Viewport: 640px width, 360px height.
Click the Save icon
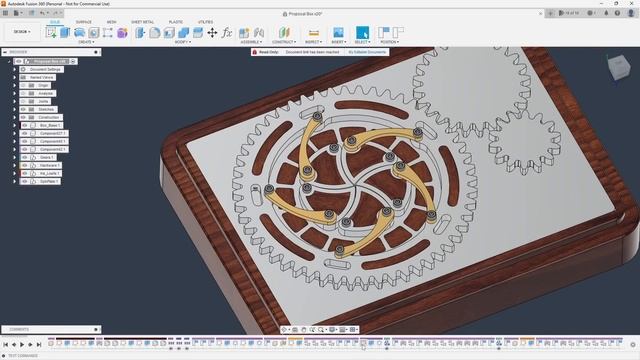[x=32, y=13]
